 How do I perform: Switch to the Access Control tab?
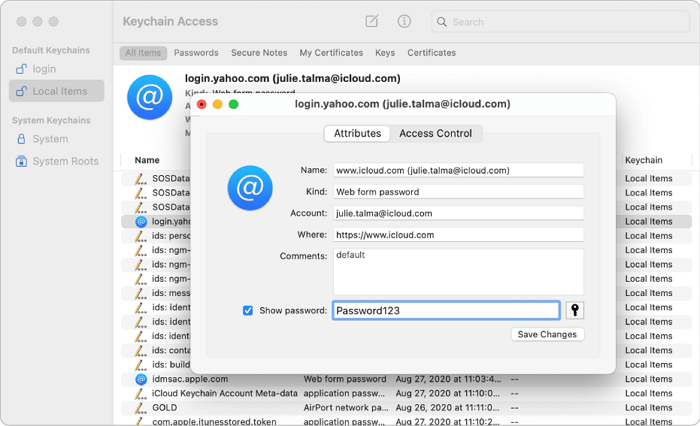(435, 133)
